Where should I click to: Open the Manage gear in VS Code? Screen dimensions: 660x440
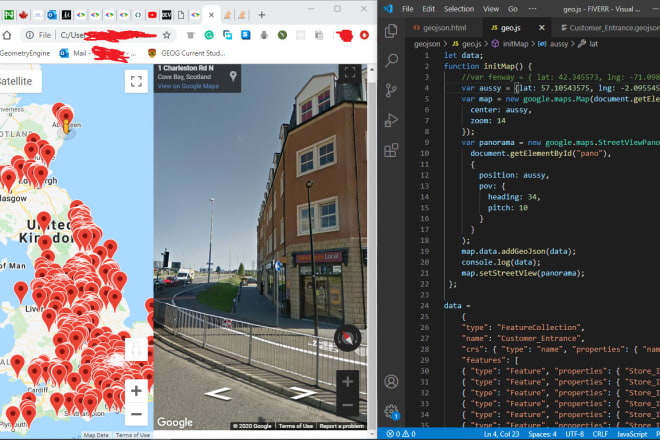pyautogui.click(x=391, y=411)
